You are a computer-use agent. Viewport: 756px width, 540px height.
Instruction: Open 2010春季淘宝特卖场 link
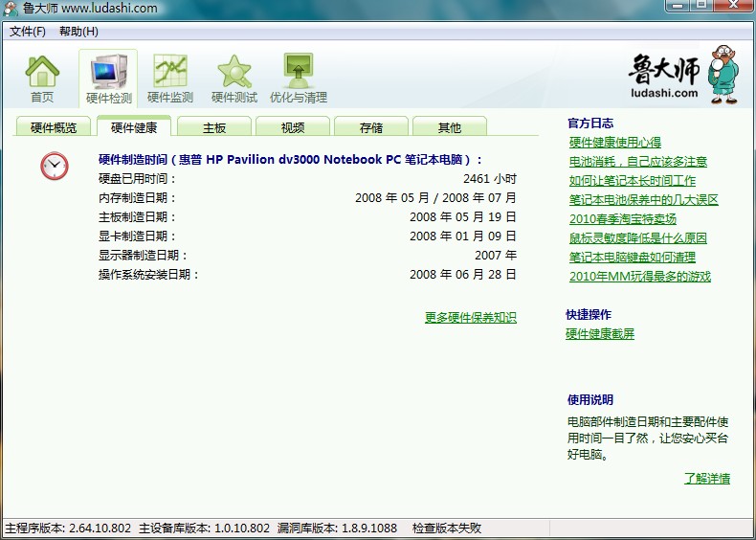[x=622, y=218]
